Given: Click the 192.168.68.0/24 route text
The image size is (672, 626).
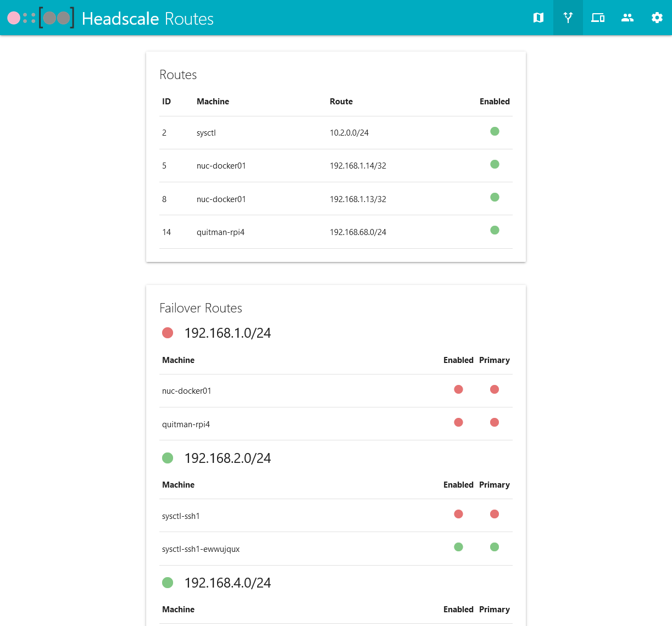Looking at the screenshot, I should pos(358,232).
